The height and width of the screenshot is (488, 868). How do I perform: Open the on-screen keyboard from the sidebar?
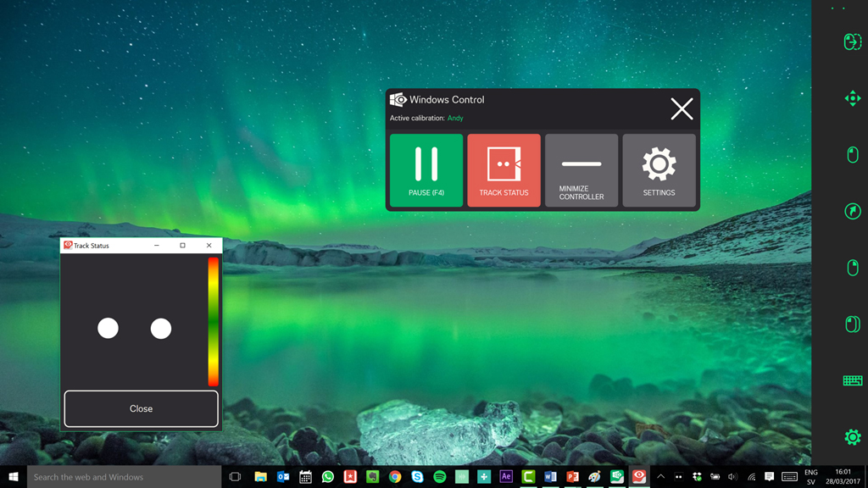[853, 380]
